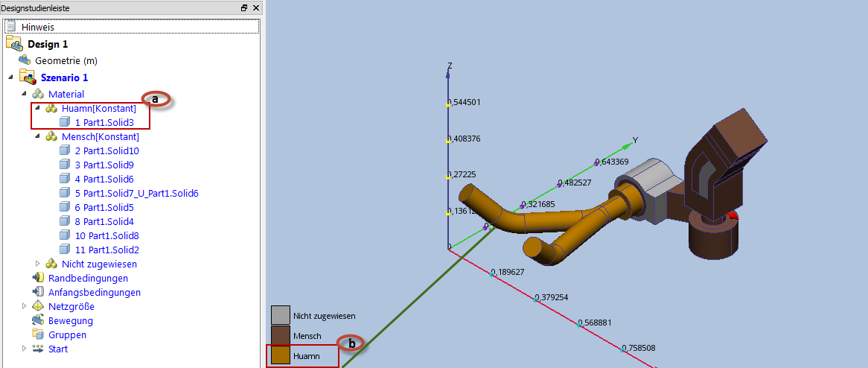Screen dimensions: 868x368
Task: Select part 2 Part1.Solid10
Action: [x=107, y=150]
